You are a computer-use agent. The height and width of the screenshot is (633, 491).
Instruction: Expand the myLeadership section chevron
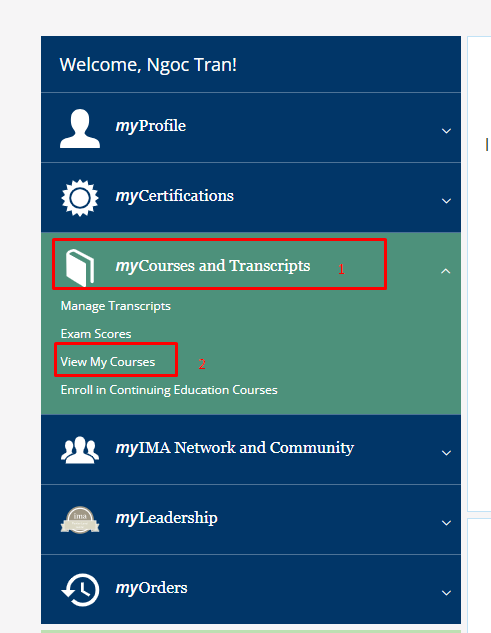446,523
